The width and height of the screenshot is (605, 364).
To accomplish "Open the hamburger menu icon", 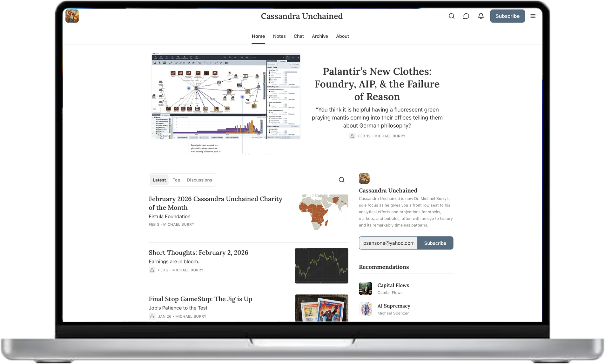I will [x=533, y=16].
